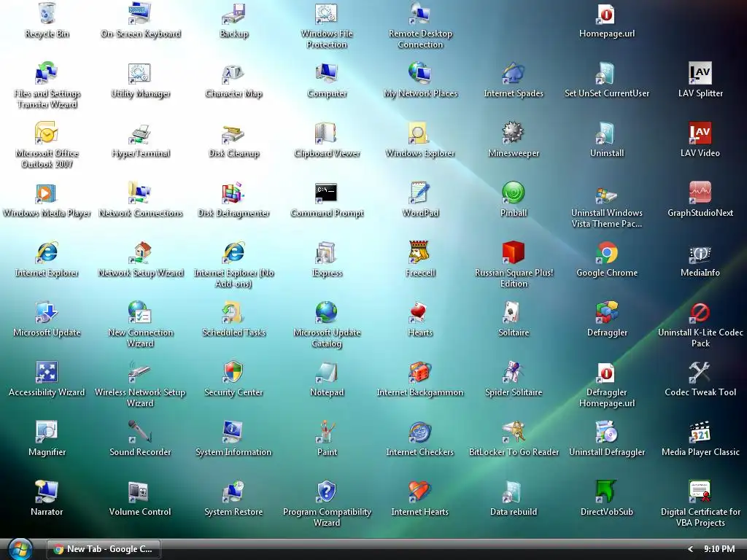Open Windows Media Player icon

(x=47, y=192)
